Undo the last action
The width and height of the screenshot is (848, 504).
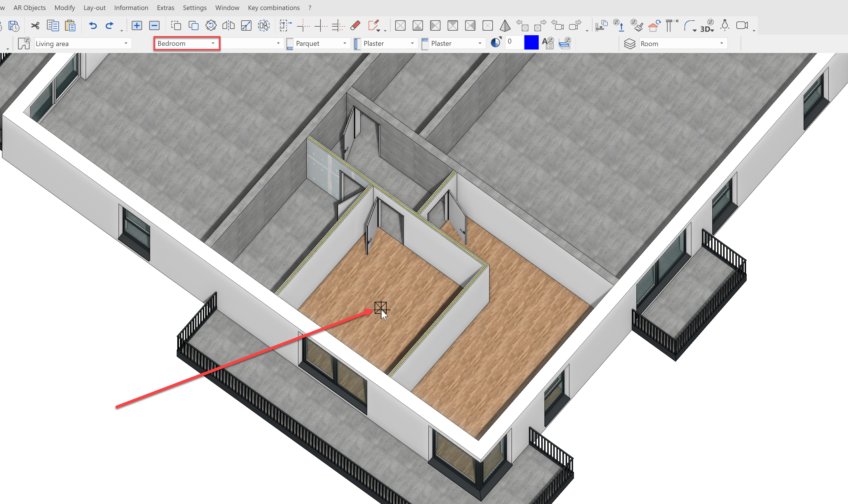coord(93,26)
